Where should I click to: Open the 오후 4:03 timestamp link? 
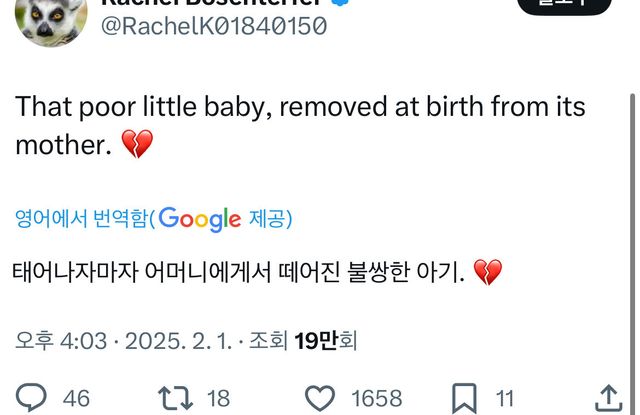61,341
